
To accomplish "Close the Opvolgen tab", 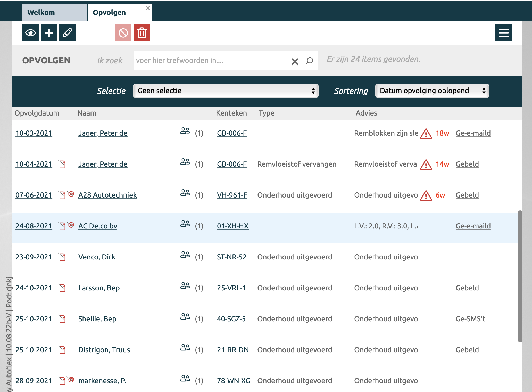I will point(148,8).
